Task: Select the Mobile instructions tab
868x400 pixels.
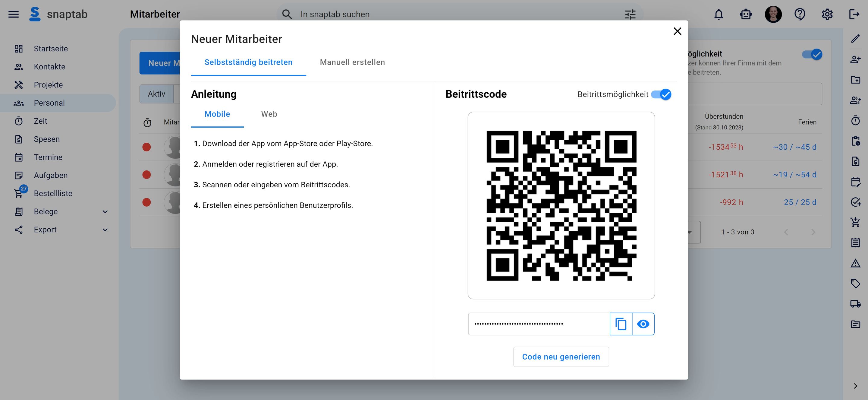Action: click(217, 114)
